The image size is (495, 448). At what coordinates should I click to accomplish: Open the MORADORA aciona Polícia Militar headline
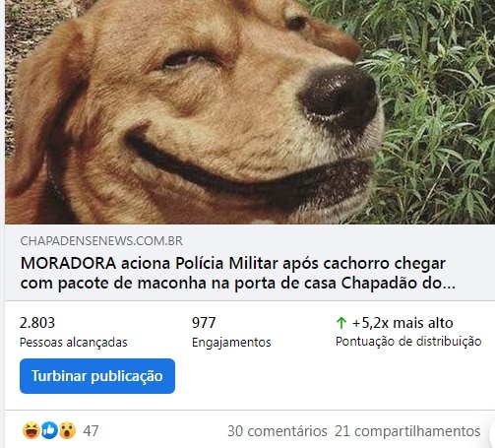coord(238,273)
